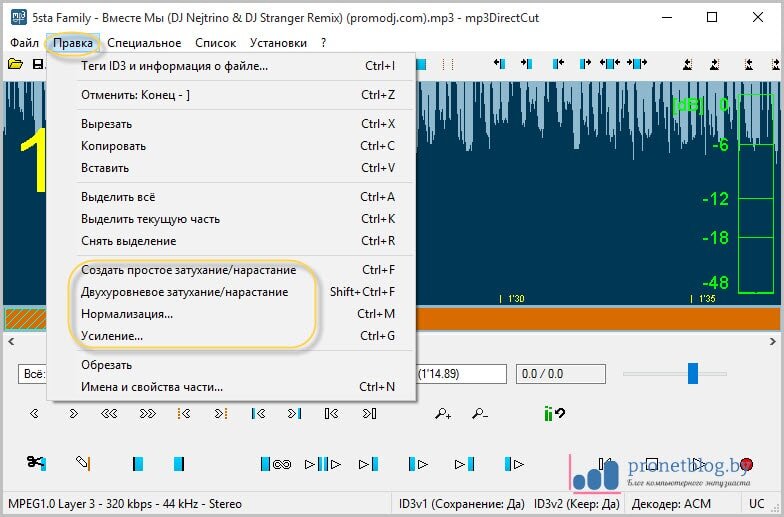The height and width of the screenshot is (517, 784).
Task: Open Усиление... dialog
Action: click(231, 336)
